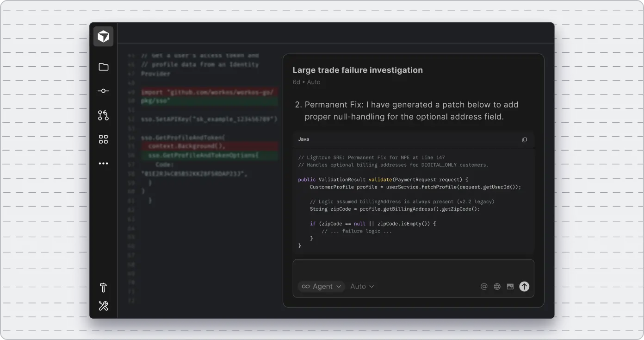The width and height of the screenshot is (644, 340).
Task: Expand the Auto model selector
Action: [x=362, y=286]
